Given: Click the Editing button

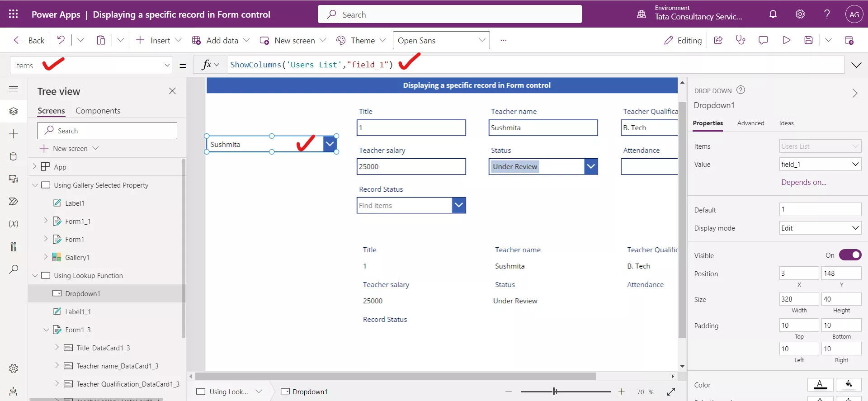Looking at the screenshot, I should (x=683, y=40).
